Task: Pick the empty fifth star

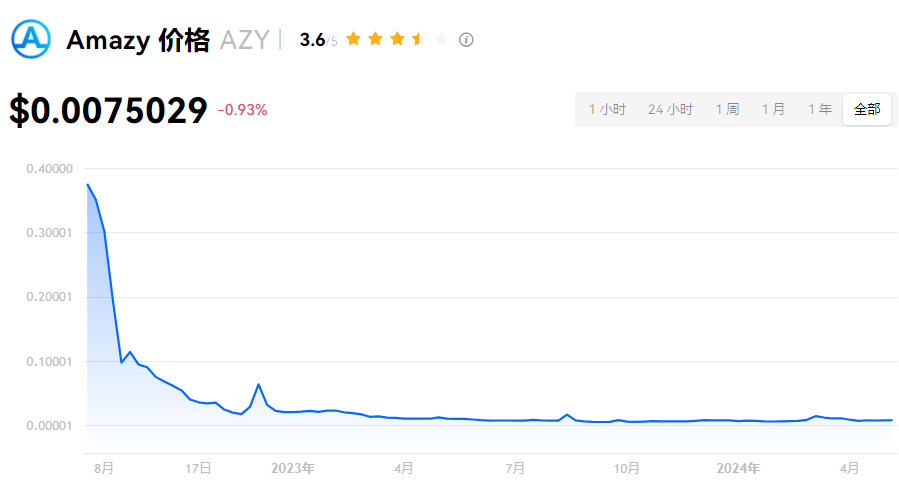Action: coord(441,39)
